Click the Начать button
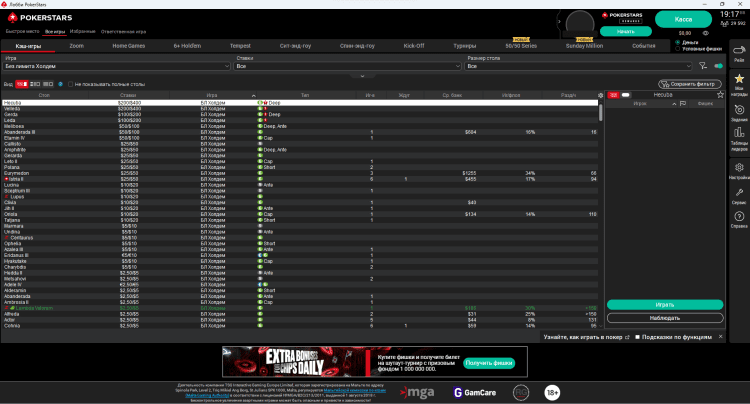This screenshot has height=404, width=750. click(x=626, y=32)
